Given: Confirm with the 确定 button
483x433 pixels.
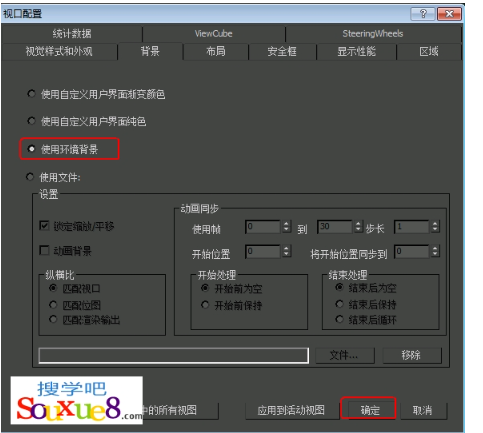Looking at the screenshot, I should (370, 410).
